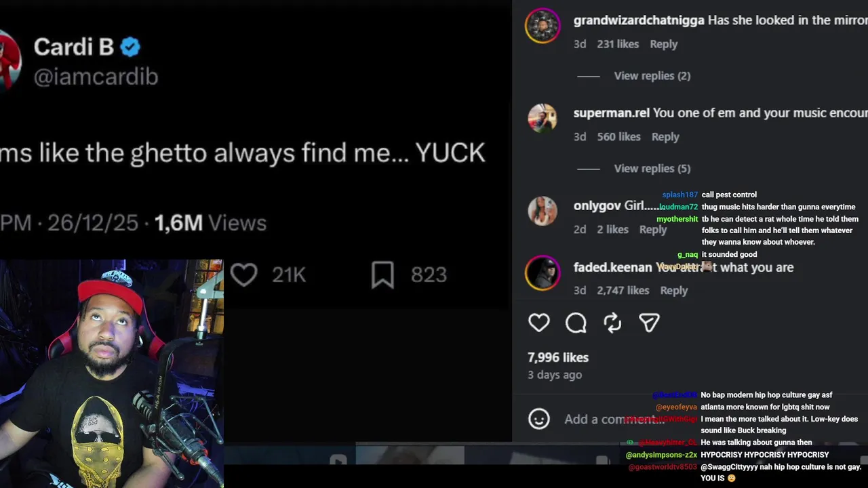
Task: Open the emoji picker smiley icon
Action: 539,419
